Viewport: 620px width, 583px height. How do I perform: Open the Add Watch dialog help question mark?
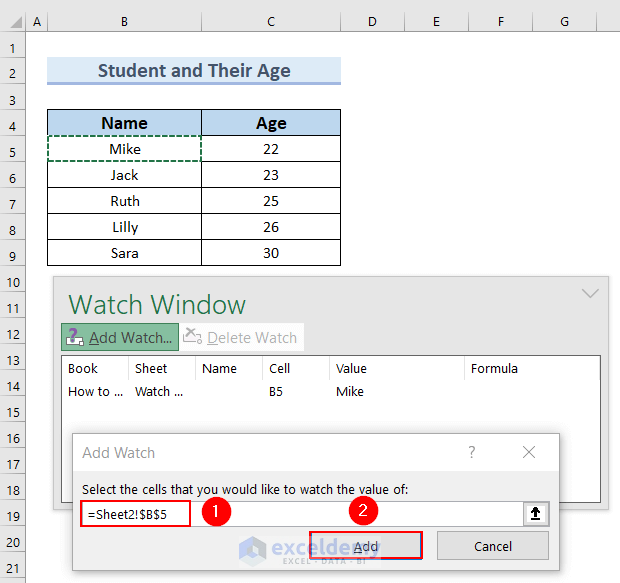point(472,452)
